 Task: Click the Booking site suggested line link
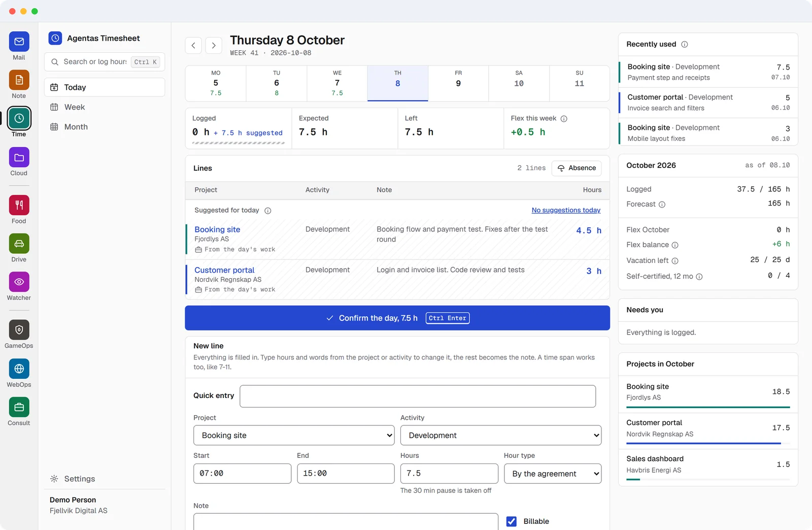217,229
